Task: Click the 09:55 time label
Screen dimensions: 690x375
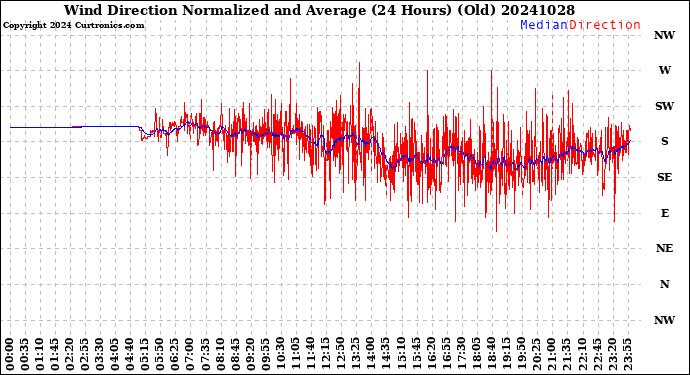Action: pos(266,355)
